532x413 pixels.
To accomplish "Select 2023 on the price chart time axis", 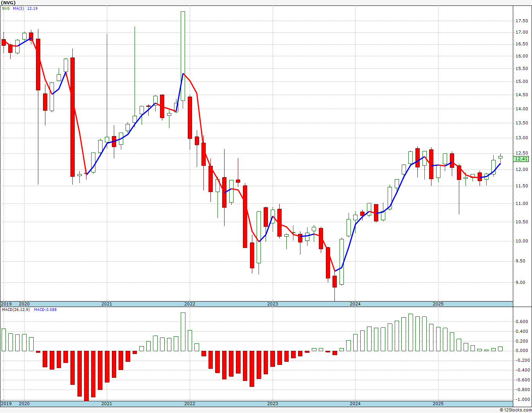I will coord(273,304).
